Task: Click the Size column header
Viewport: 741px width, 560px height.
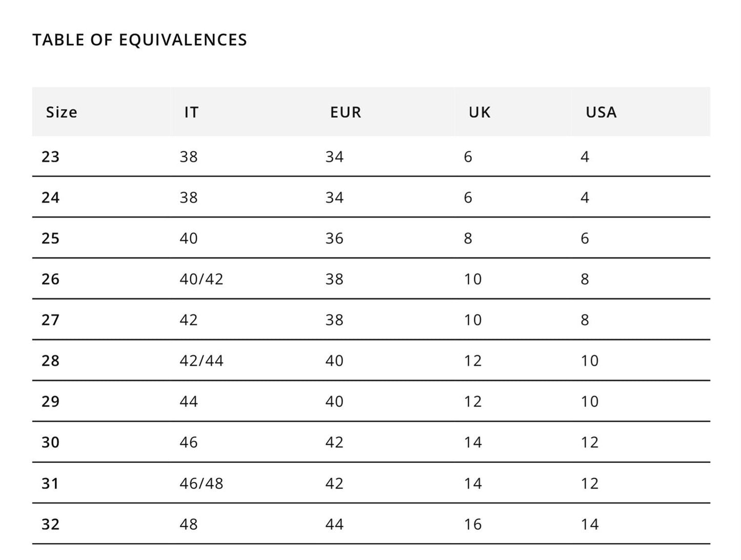Action: 62,112
